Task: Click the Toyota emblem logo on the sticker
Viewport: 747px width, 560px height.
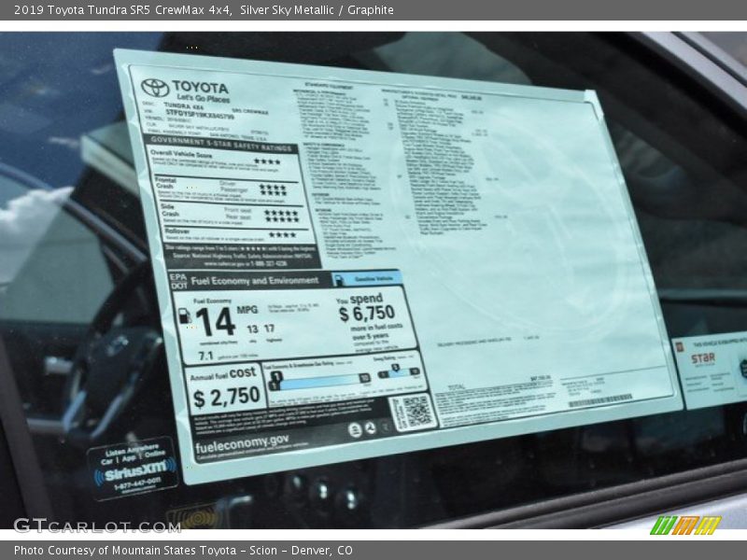Action: point(154,88)
